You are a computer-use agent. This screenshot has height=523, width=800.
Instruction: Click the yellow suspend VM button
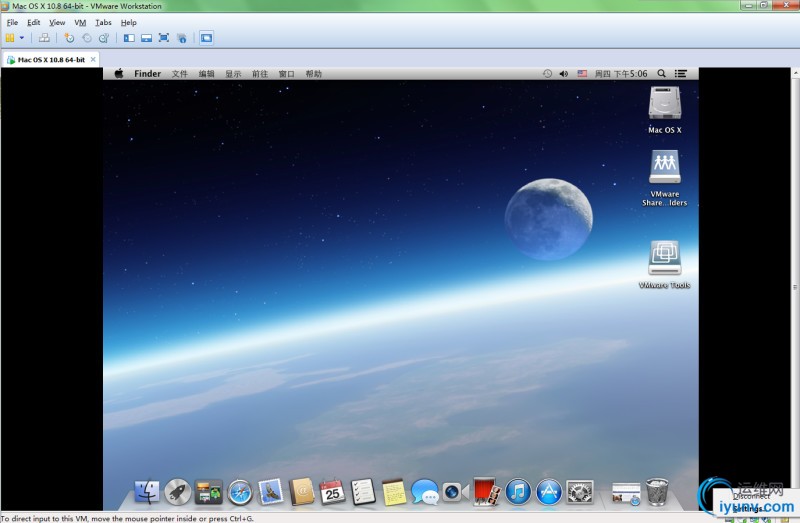[x=10, y=38]
